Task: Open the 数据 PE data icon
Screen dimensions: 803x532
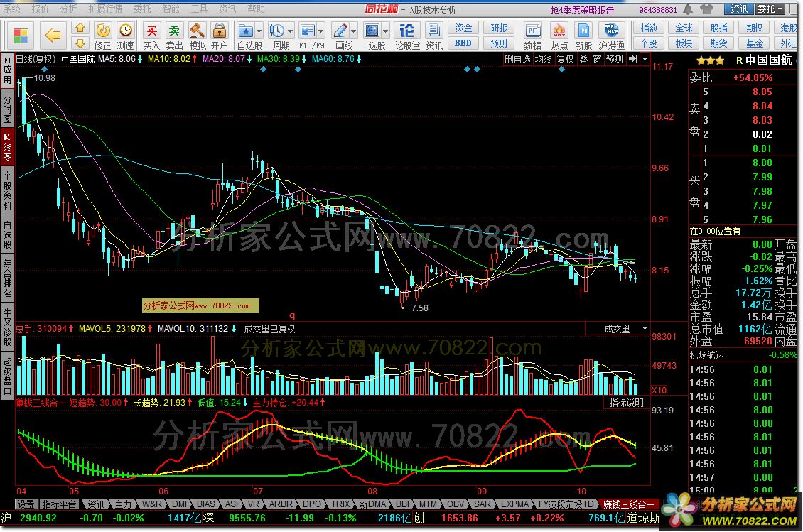Action: click(x=532, y=36)
